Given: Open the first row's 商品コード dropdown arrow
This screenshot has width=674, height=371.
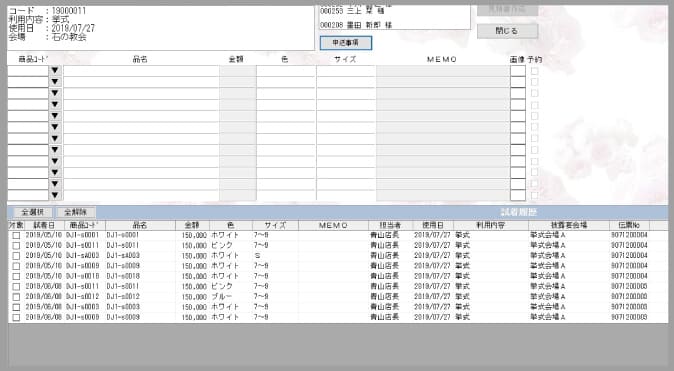Looking at the screenshot, I should click(55, 71).
